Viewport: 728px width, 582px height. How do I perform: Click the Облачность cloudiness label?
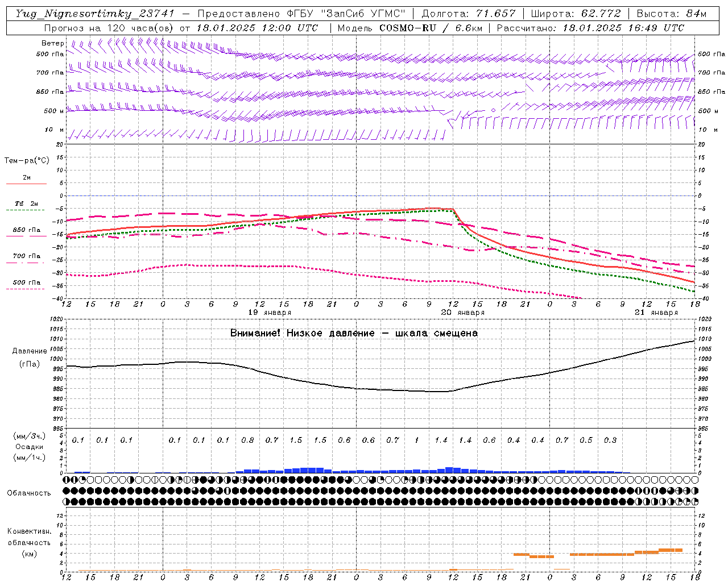(x=29, y=493)
